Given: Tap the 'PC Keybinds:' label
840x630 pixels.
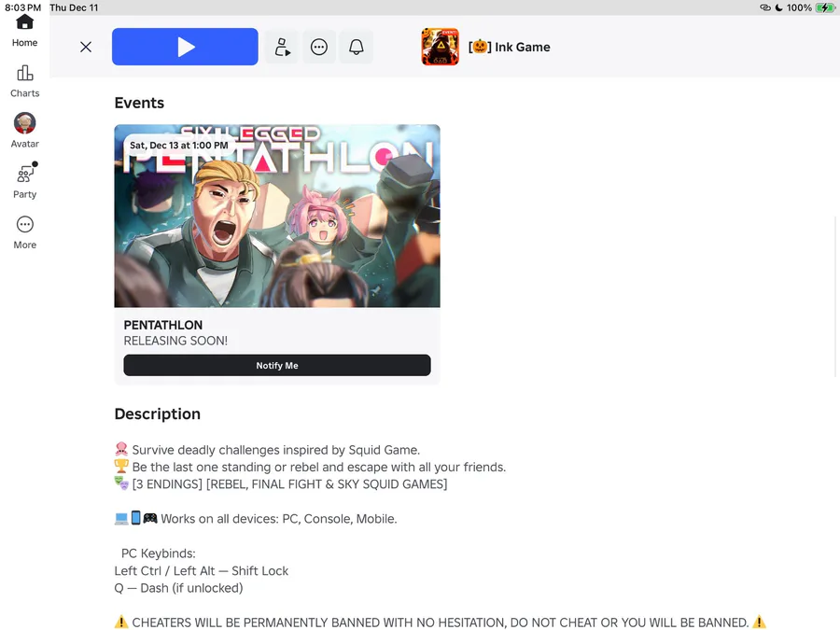Looking at the screenshot, I should tap(158, 553).
